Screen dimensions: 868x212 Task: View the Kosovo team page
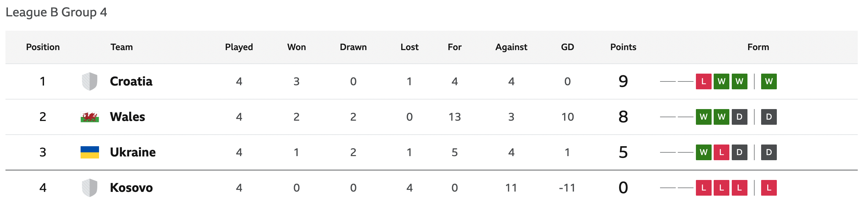click(x=131, y=188)
